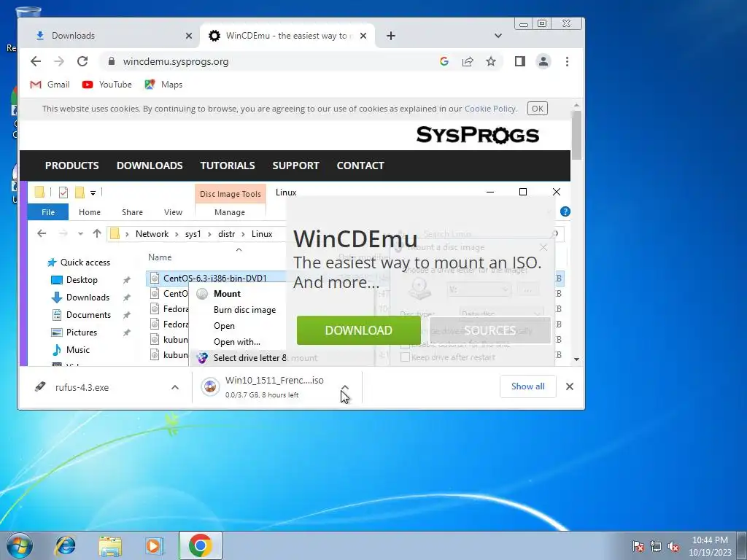Click the SOURCES button
747x560 pixels.
pyautogui.click(x=489, y=330)
